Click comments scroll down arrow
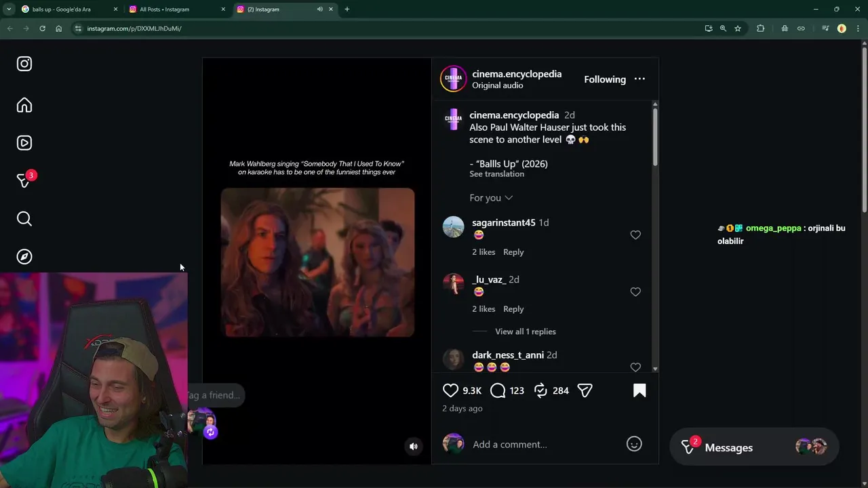Viewport: 868px width, 488px height. (x=655, y=369)
